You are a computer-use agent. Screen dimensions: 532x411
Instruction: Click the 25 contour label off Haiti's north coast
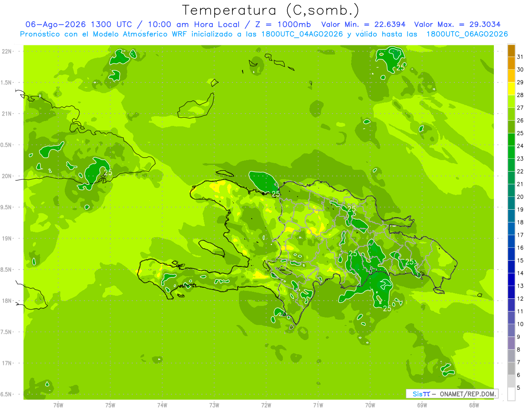[276, 194]
